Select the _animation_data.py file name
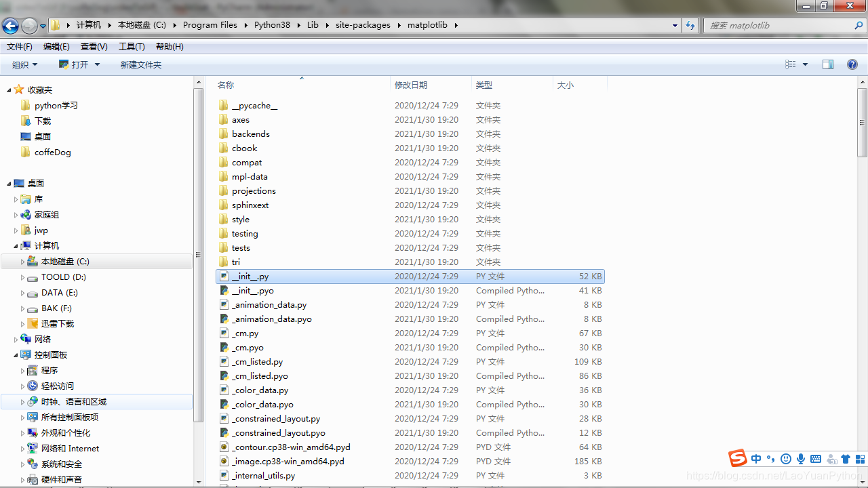868x488 pixels. [269, 305]
